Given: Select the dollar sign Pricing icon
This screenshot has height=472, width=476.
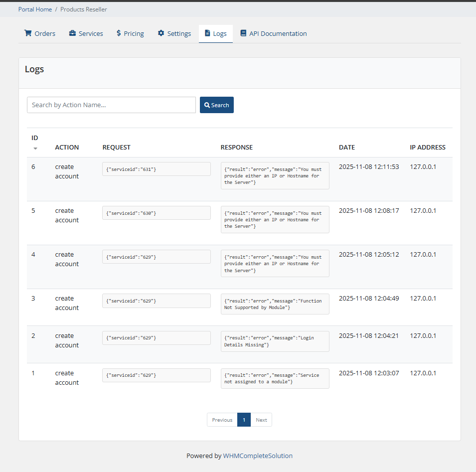Looking at the screenshot, I should [118, 33].
